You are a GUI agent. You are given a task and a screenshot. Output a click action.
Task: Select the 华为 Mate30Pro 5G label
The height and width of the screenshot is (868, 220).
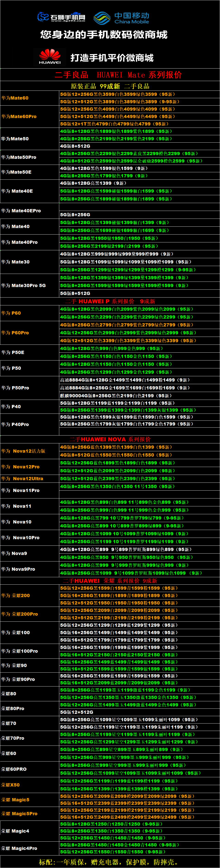(24, 285)
